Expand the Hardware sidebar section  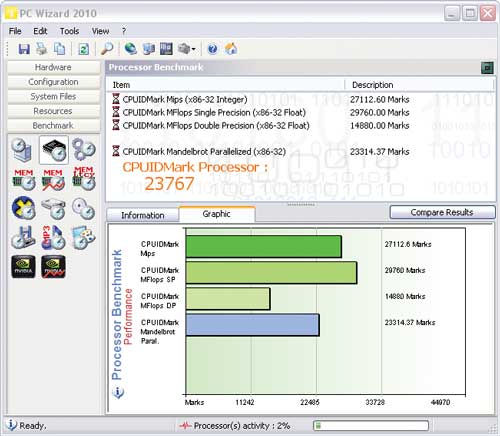click(x=53, y=67)
